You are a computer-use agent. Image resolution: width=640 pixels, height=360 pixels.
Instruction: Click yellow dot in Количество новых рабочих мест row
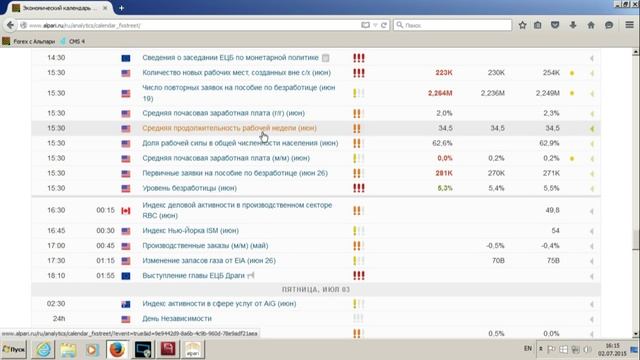point(572,73)
